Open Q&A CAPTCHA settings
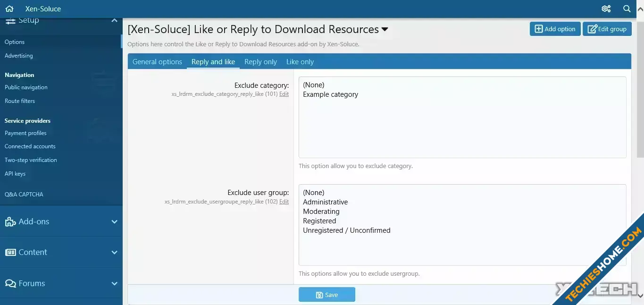 (x=24, y=195)
